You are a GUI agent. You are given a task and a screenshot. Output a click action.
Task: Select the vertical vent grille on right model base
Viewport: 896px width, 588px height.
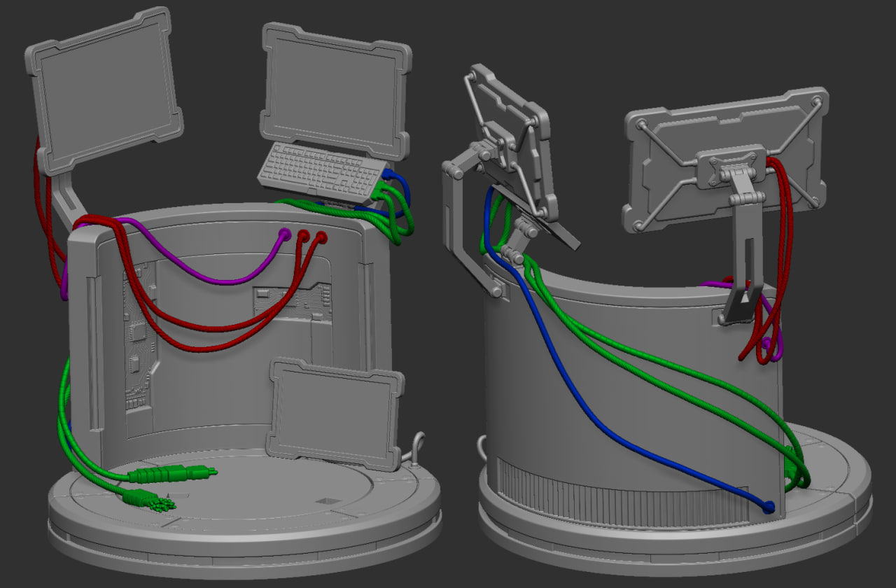(595, 493)
